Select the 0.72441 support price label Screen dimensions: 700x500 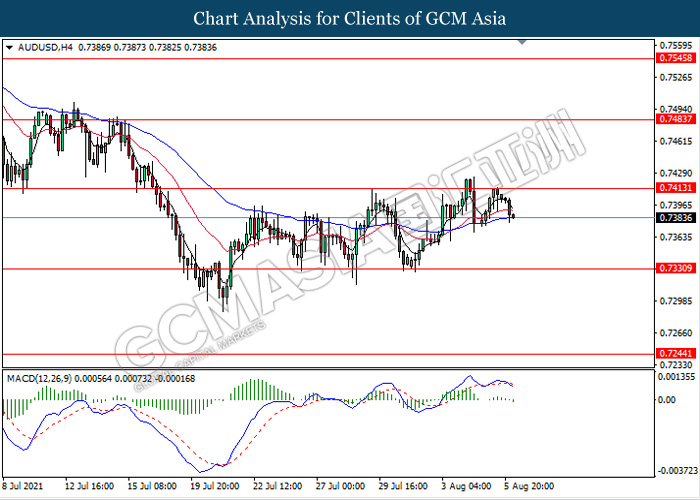(676, 354)
